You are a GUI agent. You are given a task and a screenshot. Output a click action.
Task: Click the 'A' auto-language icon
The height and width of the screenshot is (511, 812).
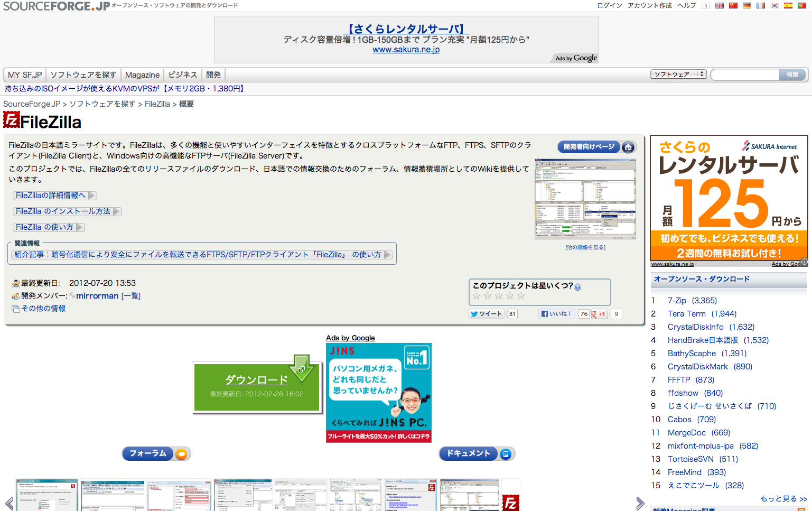[706, 6]
